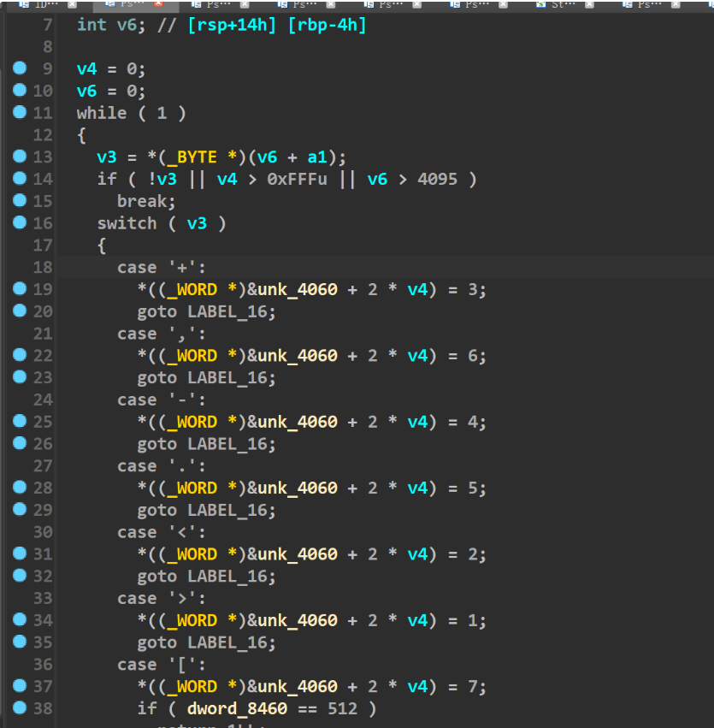
Task: Click line number 18 in the gutter
Action: point(43,268)
